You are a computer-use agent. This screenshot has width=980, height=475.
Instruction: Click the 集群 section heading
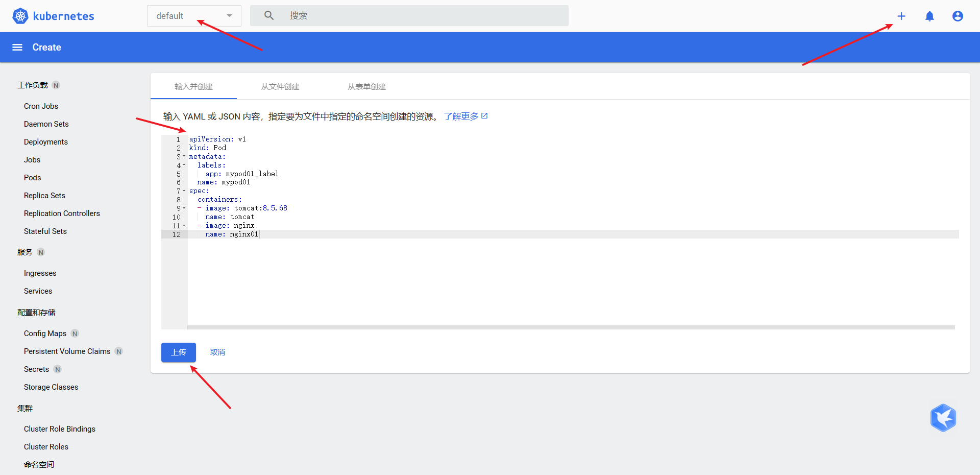coord(24,409)
